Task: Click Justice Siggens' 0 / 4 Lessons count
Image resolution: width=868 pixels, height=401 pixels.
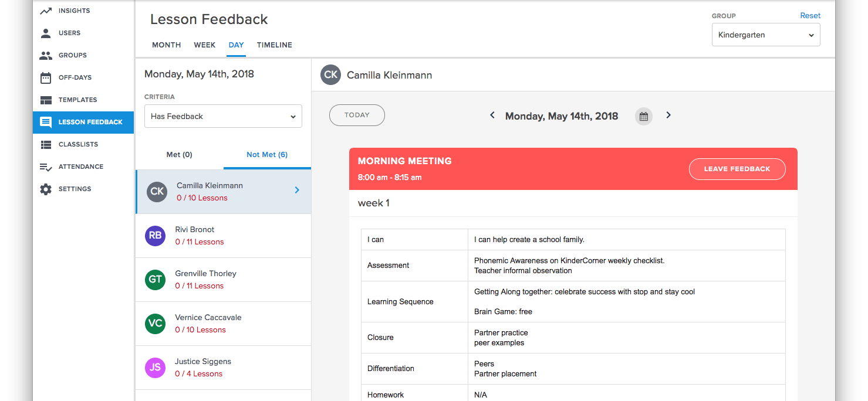Action: click(198, 374)
